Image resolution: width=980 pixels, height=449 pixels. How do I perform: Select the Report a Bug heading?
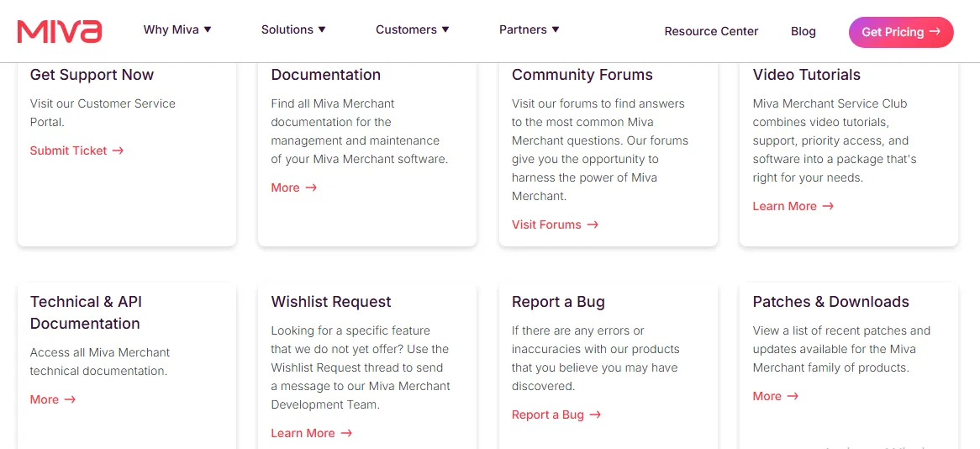point(558,302)
